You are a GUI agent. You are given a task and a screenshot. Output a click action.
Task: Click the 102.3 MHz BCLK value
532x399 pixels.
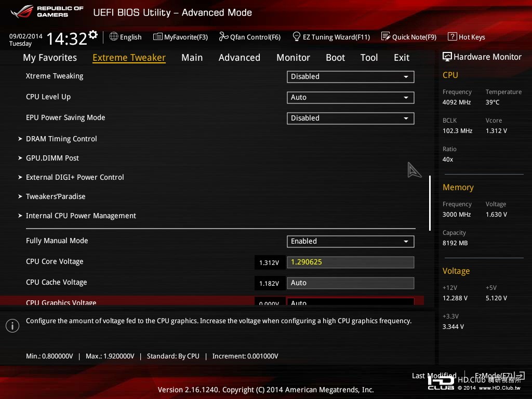[x=457, y=130]
